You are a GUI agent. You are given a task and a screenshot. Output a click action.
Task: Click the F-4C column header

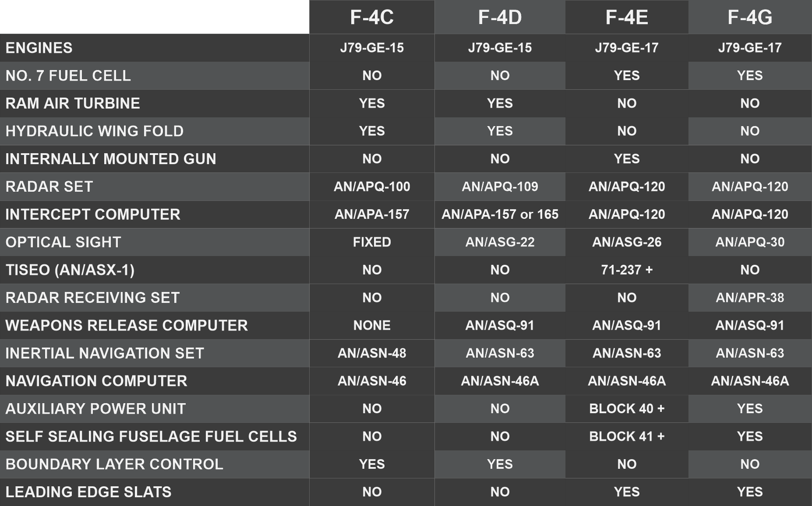372,18
